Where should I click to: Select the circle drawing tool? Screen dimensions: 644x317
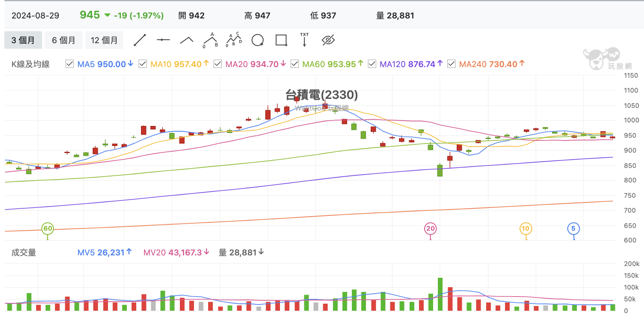pyautogui.click(x=258, y=40)
